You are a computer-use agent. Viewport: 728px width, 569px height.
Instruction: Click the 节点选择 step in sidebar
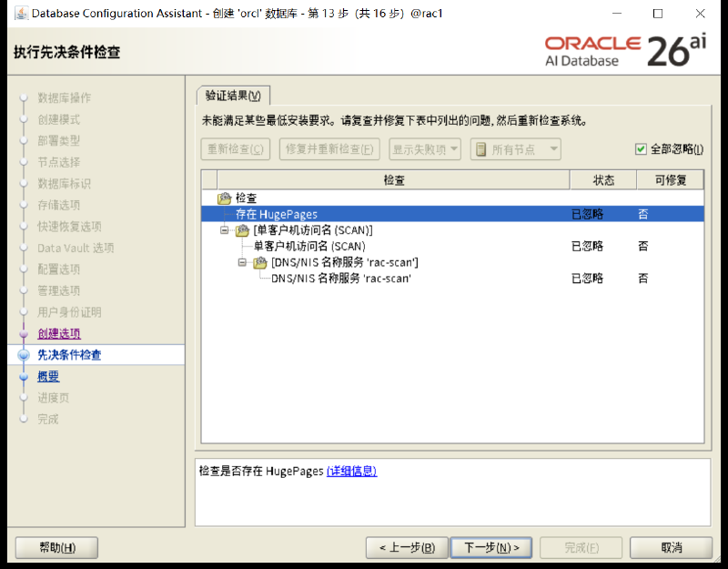coord(58,162)
